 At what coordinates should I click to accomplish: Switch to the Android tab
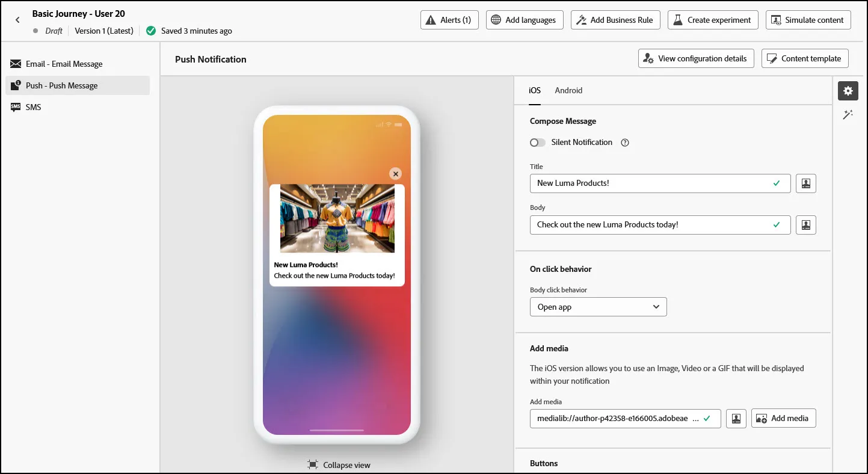tap(568, 90)
